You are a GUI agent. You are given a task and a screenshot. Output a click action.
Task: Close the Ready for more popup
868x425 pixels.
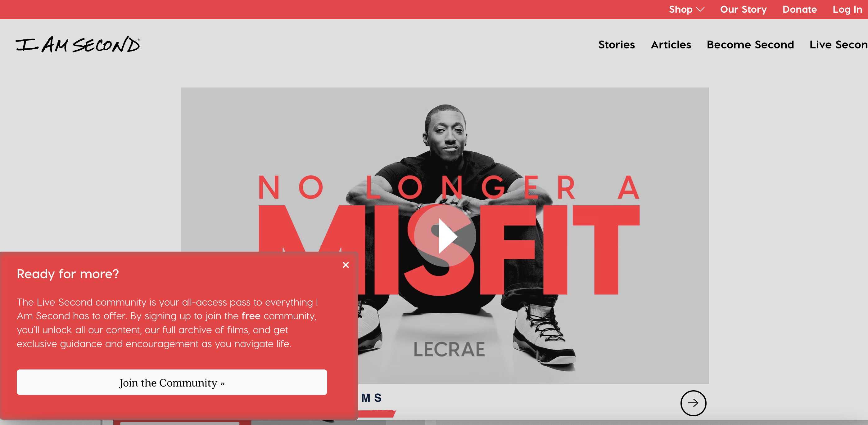(x=346, y=265)
